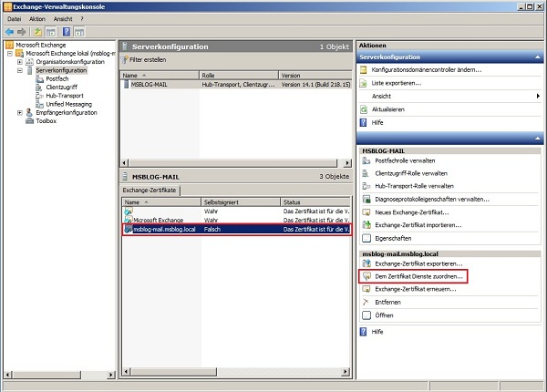Click the Postfachrolle verwalten icon

366,160
